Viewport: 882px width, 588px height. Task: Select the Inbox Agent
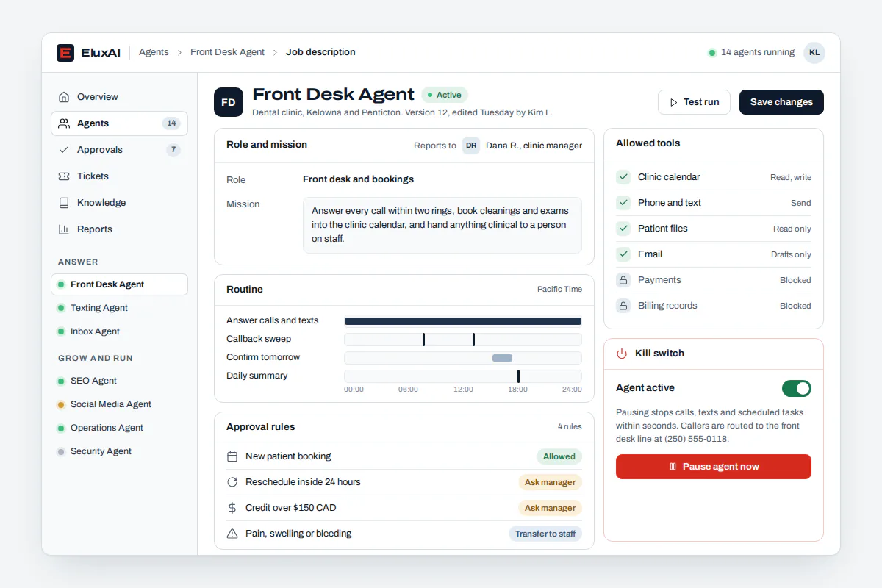pyautogui.click(x=119, y=331)
